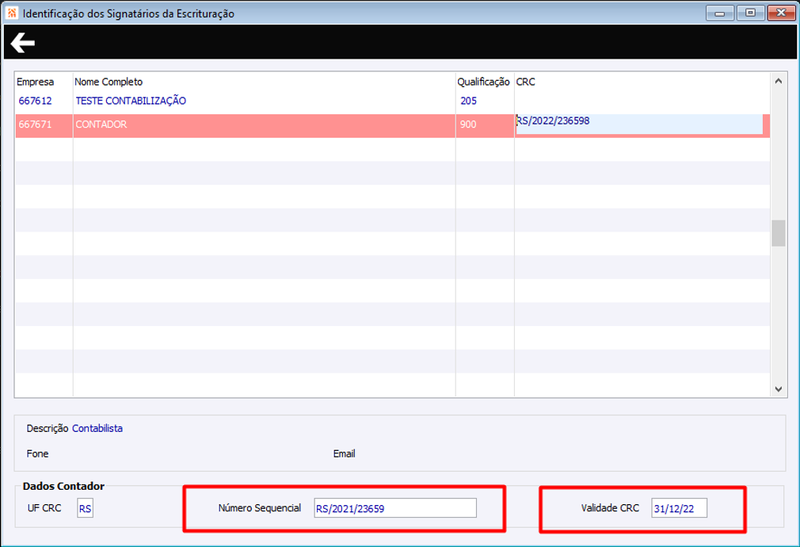The image size is (800, 547).
Task: Click the Empresa column header
Action: point(35,82)
